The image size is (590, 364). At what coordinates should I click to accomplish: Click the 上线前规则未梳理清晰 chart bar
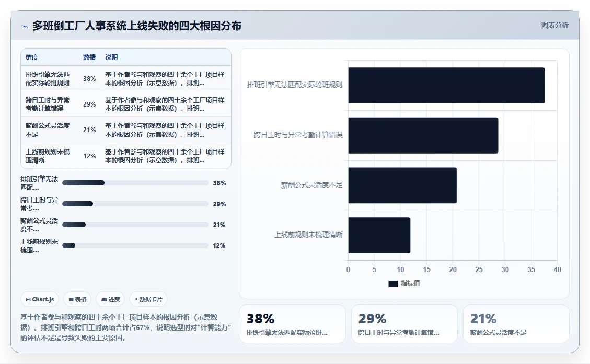click(379, 236)
